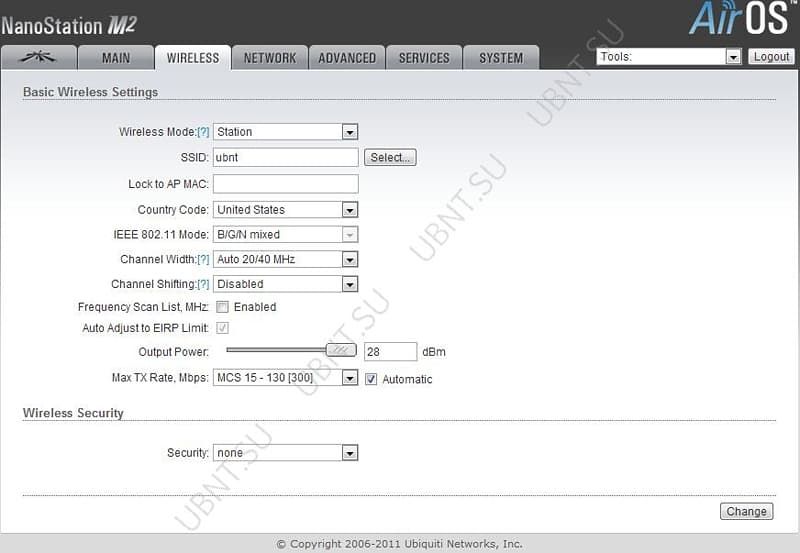Image resolution: width=800 pixels, height=553 pixels.
Task: Click the Select... button beside SSID
Action: [x=390, y=157]
